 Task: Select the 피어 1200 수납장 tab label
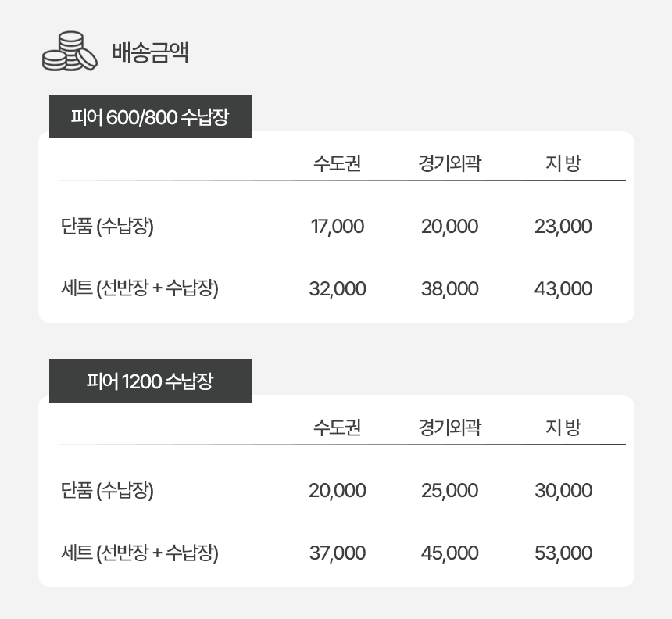[150, 381]
